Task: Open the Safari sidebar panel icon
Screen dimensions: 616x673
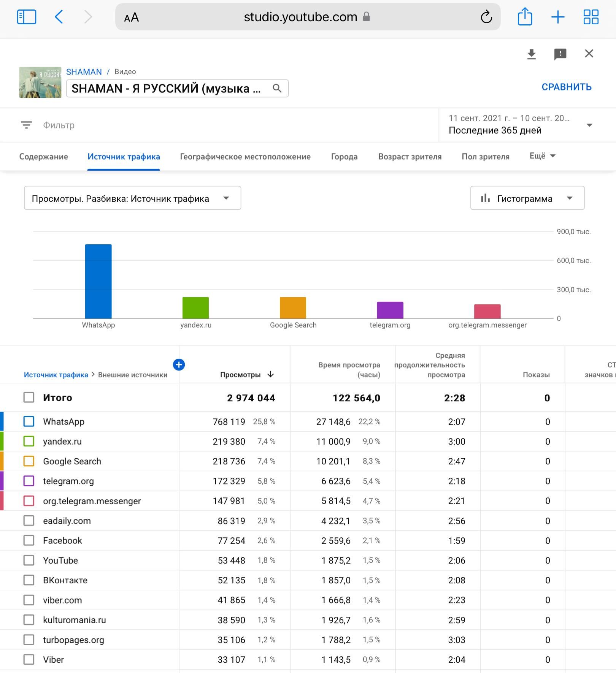Action: (27, 17)
